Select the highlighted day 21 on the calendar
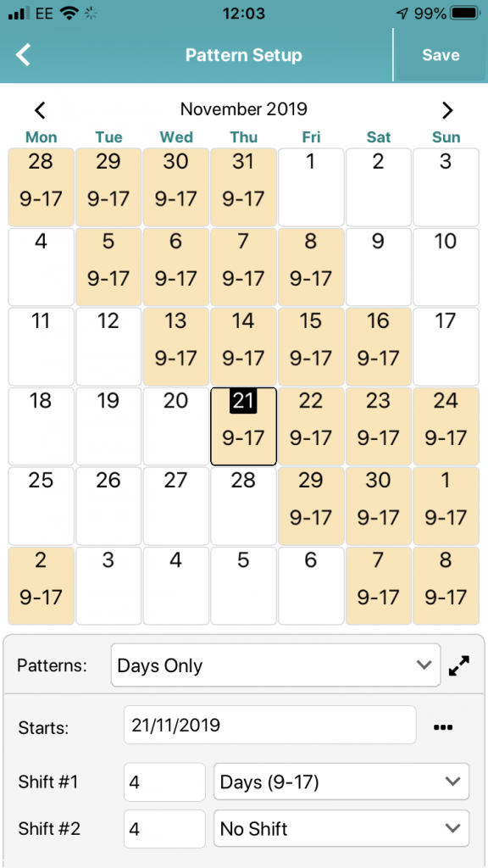 243,426
